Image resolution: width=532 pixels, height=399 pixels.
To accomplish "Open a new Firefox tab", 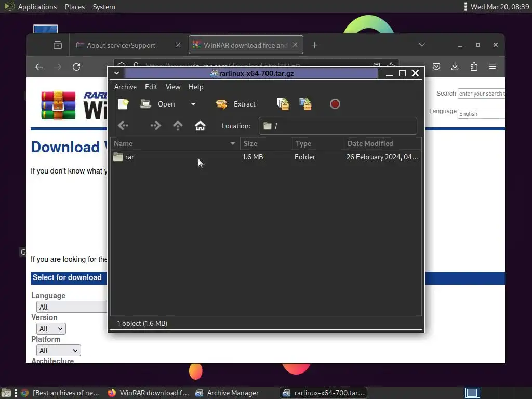I will pyautogui.click(x=314, y=45).
